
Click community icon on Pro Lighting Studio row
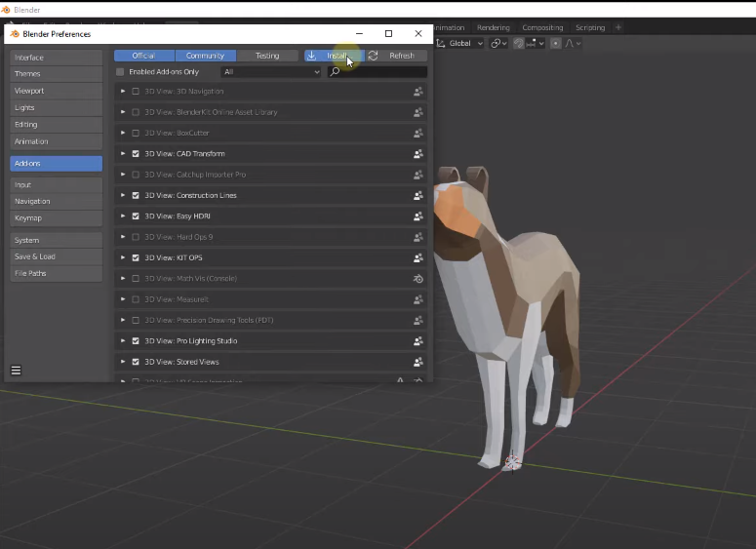[x=418, y=340]
